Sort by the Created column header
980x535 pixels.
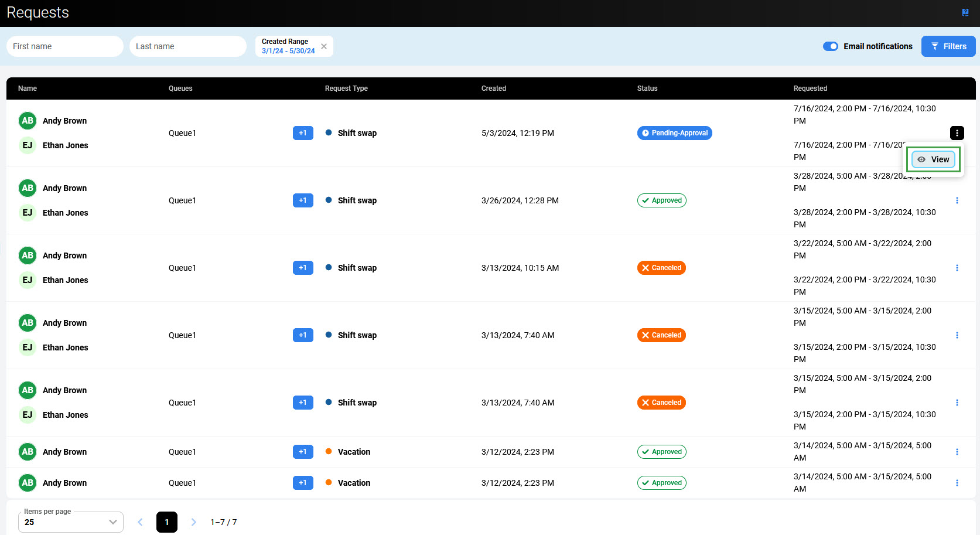(x=493, y=88)
